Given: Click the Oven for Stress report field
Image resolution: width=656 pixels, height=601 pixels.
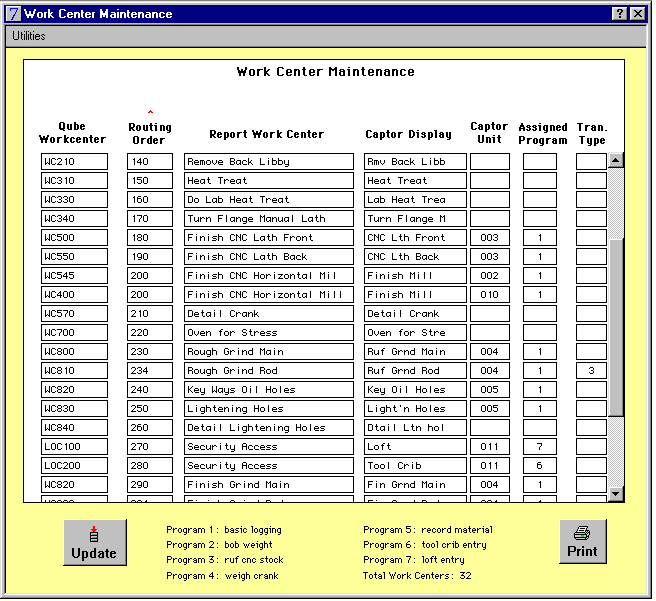Looking at the screenshot, I should tap(269, 333).
